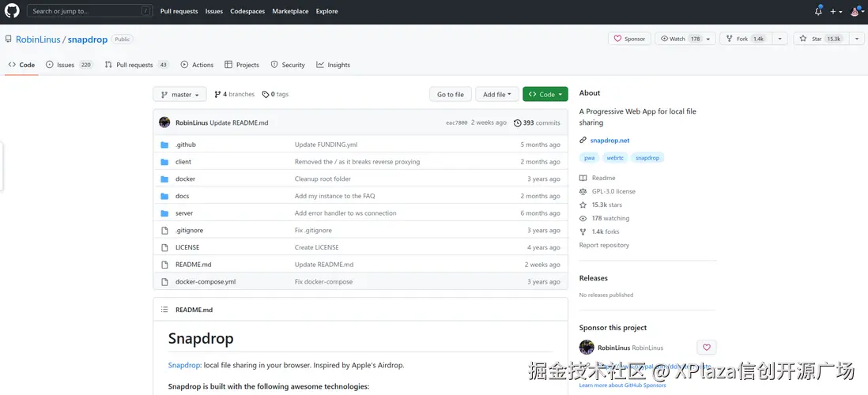This screenshot has height=395, width=868.
Task: Open the docker-compose.yml file
Action: coord(206,281)
